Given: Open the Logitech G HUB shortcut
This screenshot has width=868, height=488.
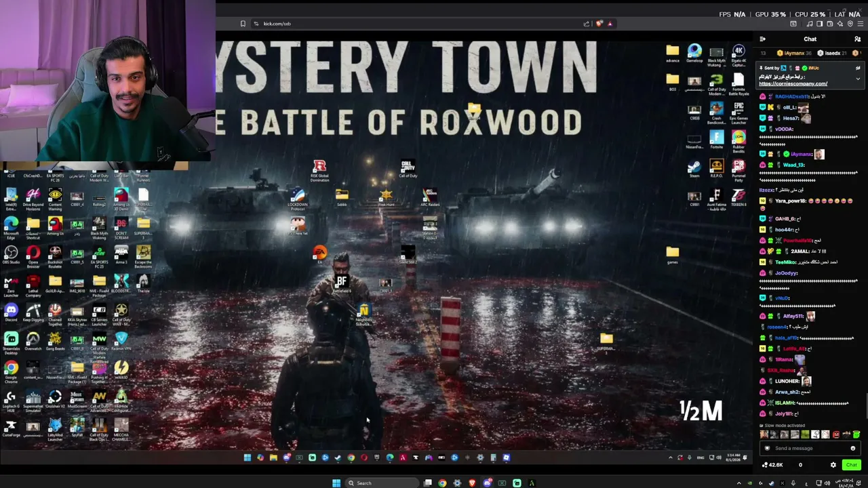Looking at the screenshot, I should (11, 399).
